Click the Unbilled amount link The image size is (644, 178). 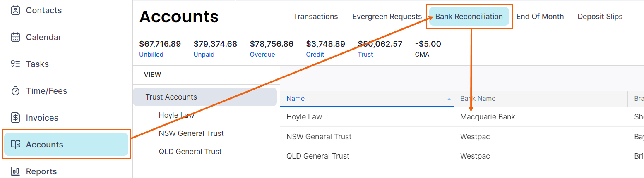[x=151, y=55]
